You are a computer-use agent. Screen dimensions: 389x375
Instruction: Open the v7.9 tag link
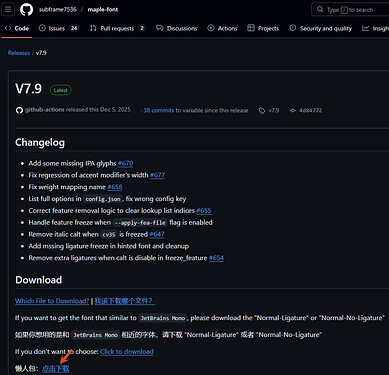274,110
